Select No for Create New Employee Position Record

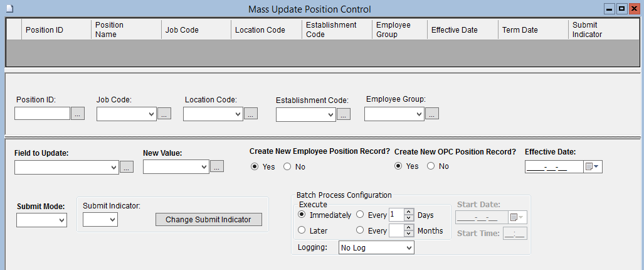[288, 167]
